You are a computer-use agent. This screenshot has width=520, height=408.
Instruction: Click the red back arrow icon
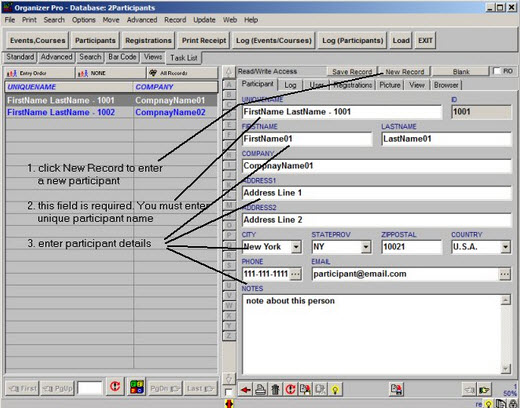click(x=246, y=389)
